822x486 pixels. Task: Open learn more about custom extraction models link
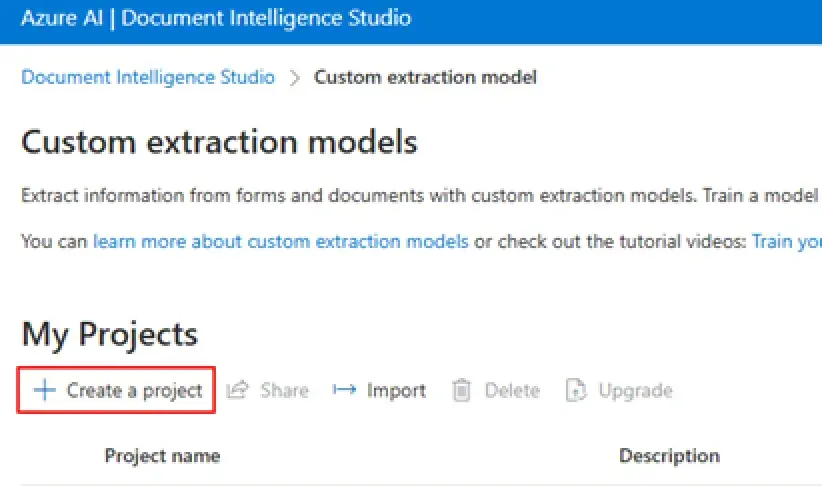280,242
